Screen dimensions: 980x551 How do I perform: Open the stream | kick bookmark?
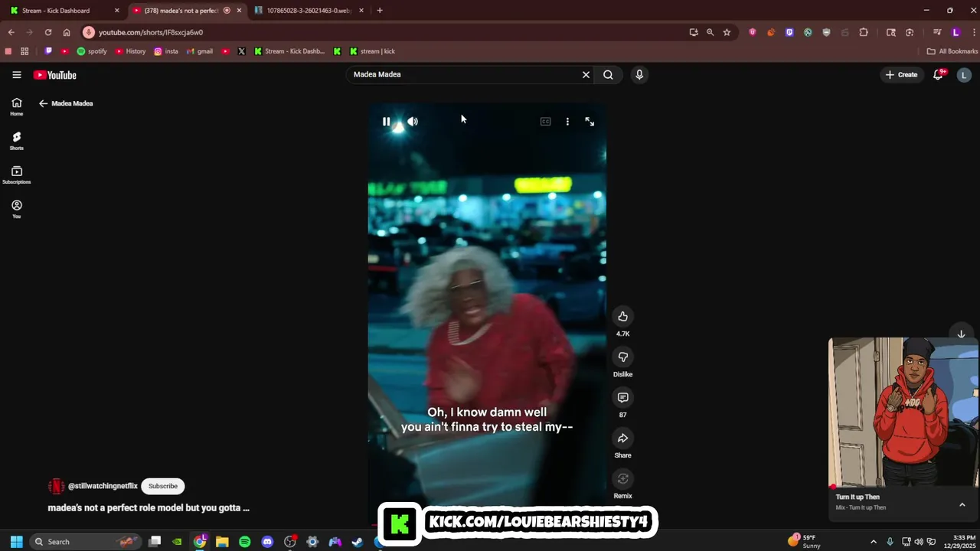coord(372,51)
